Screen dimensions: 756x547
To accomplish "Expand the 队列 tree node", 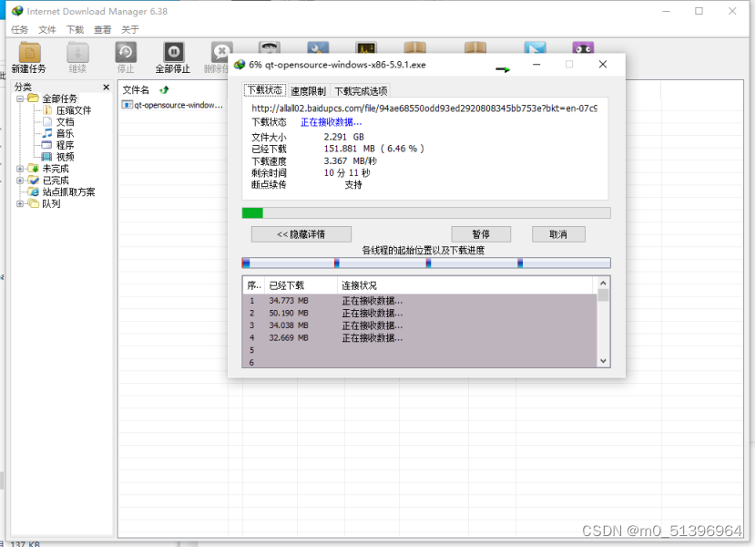I will [20, 203].
